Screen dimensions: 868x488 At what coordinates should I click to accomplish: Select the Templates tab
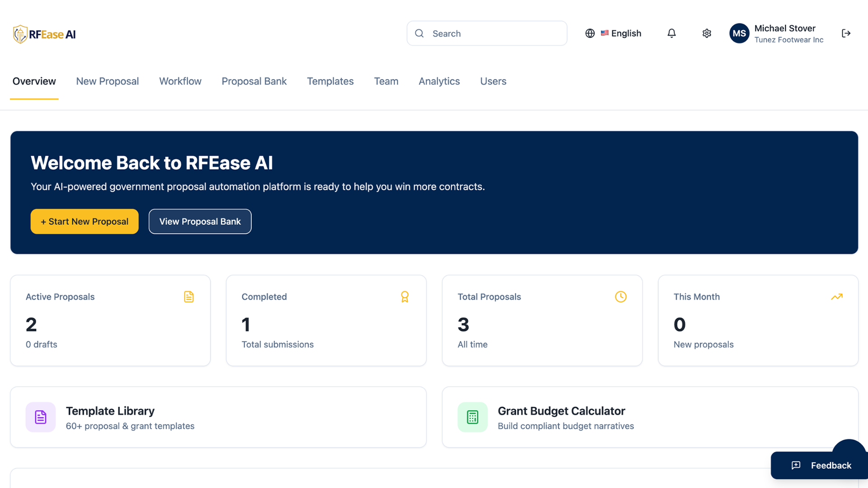pyautogui.click(x=330, y=81)
